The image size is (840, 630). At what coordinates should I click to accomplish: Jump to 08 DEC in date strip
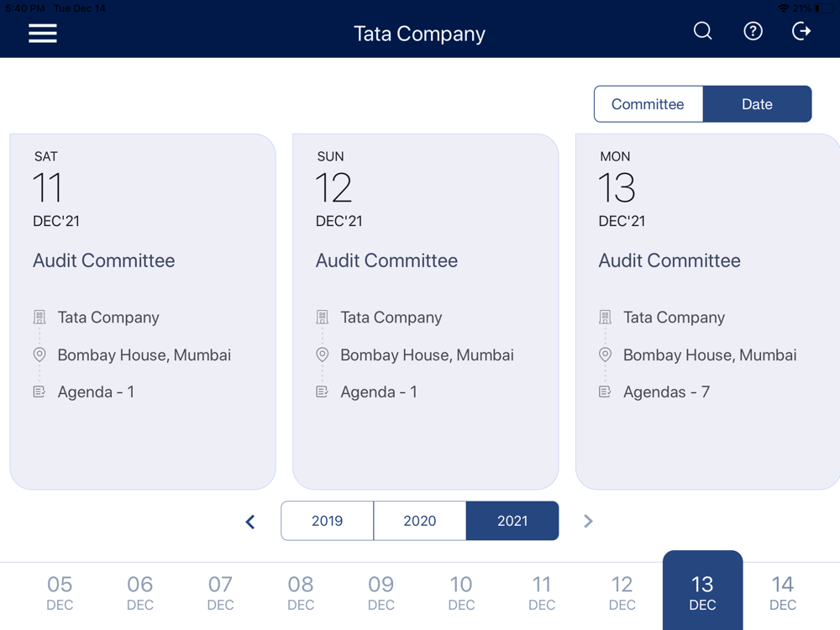(301, 592)
